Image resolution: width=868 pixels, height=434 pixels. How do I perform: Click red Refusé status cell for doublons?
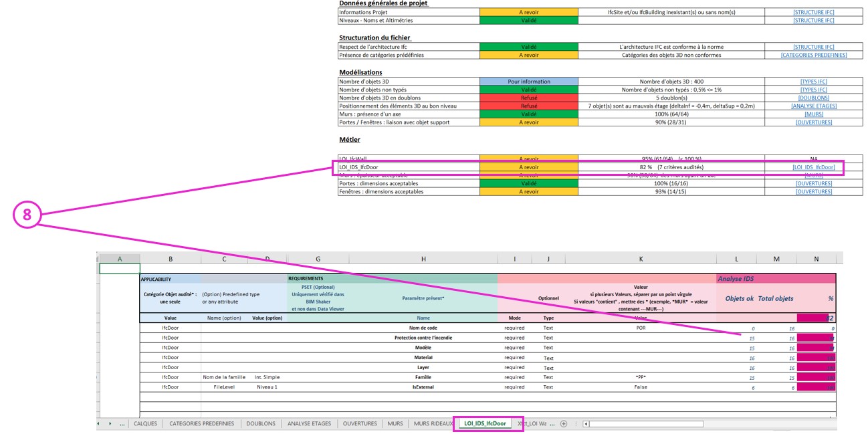[x=528, y=98]
